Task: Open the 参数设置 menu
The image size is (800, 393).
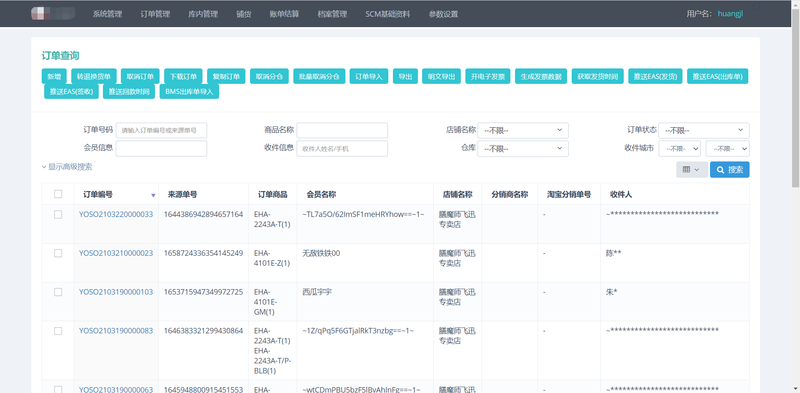Action: point(443,14)
